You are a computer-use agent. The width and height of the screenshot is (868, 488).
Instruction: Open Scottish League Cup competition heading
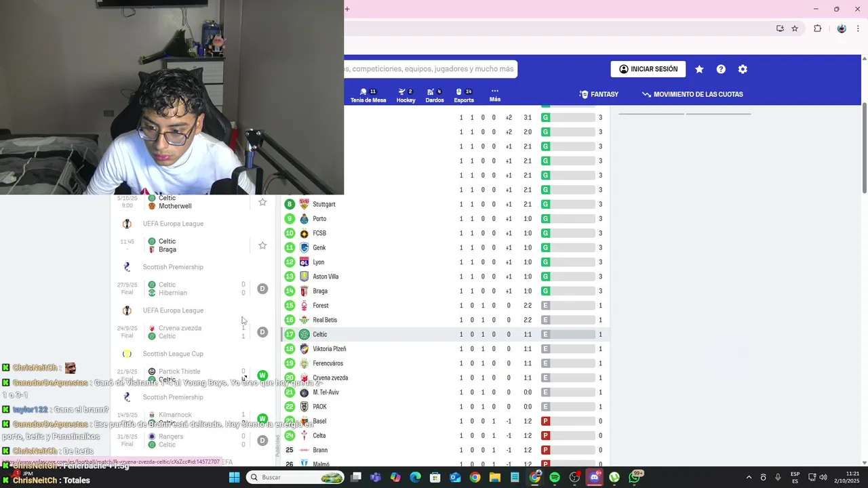173,354
